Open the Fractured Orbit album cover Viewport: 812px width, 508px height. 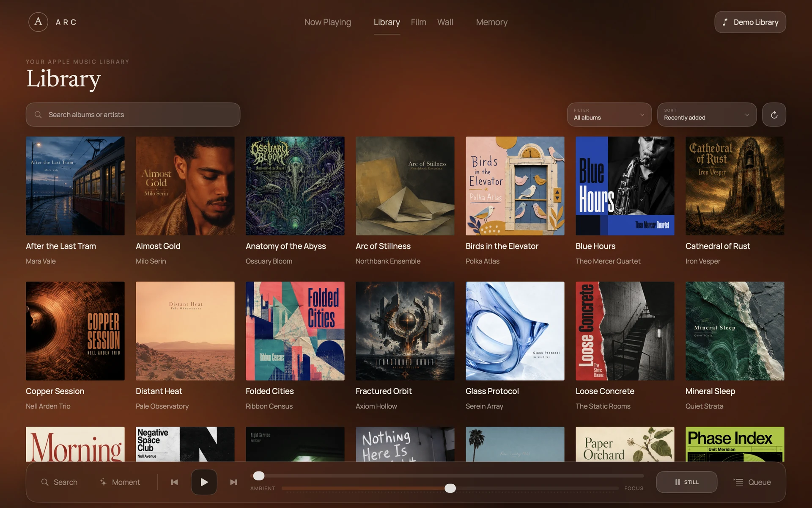click(405, 331)
